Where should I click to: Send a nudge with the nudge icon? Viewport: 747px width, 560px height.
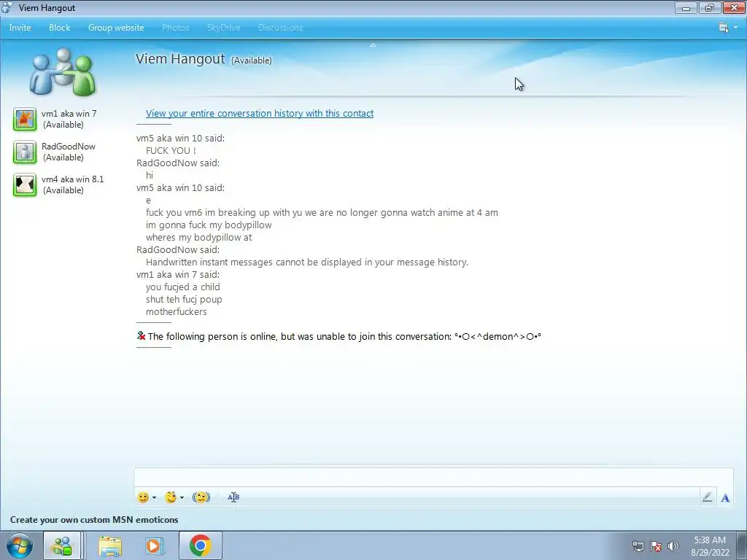click(201, 497)
